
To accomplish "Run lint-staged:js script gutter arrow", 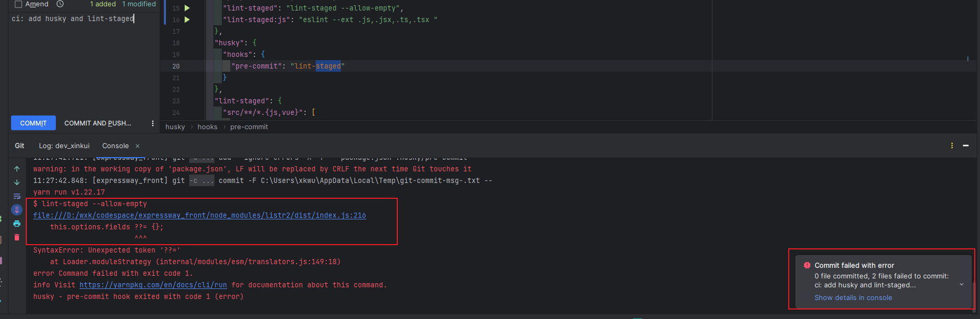I will click(187, 20).
